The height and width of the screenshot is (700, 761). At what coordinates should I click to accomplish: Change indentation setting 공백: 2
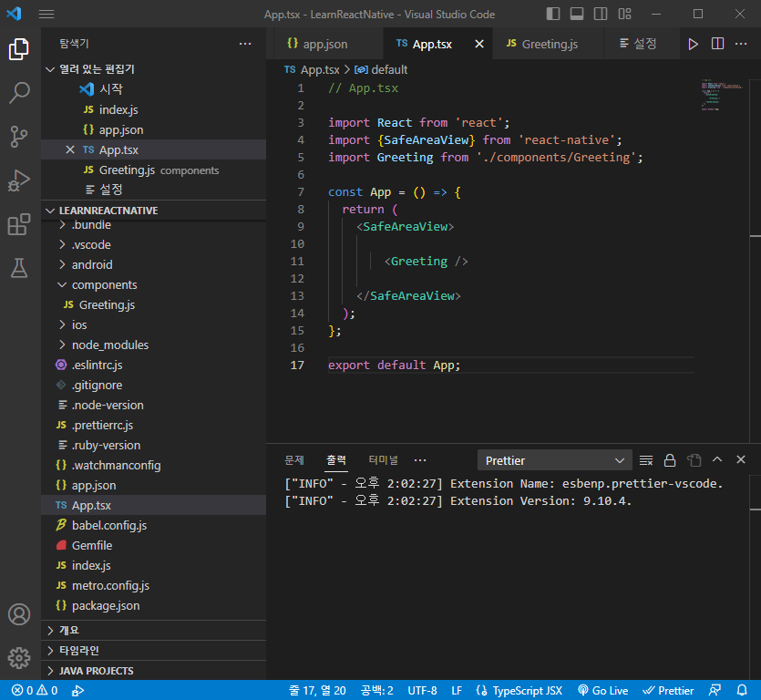[377, 690]
